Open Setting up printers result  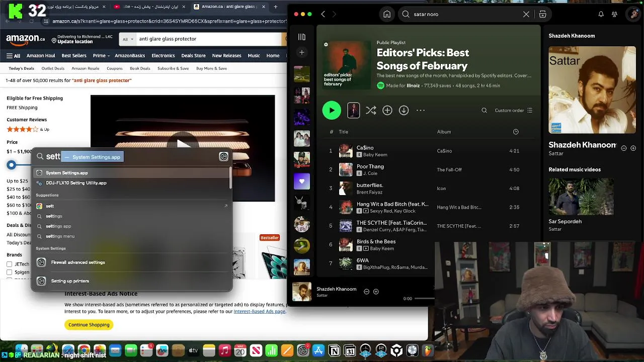click(132, 281)
